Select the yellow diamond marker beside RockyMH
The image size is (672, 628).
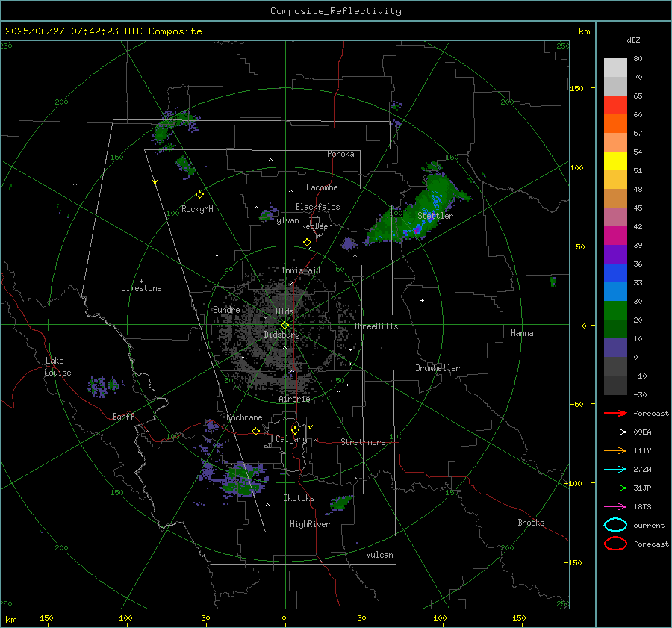(199, 195)
